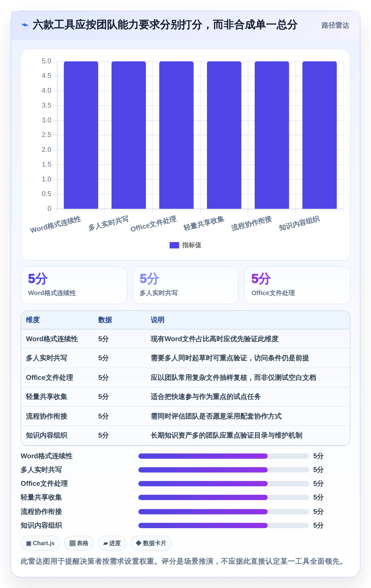Image resolution: width=371 pixels, height=588 pixels.
Task: Click the 指标值 legend label
Action: (192, 245)
